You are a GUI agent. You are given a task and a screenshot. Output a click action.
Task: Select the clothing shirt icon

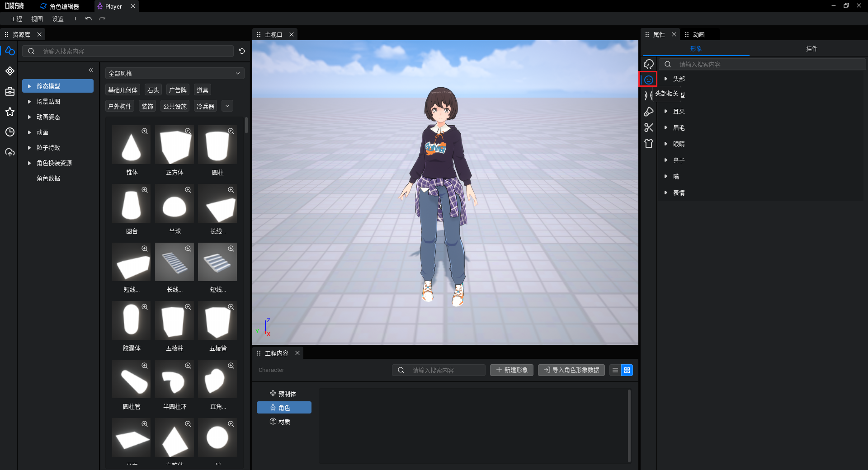tap(649, 143)
